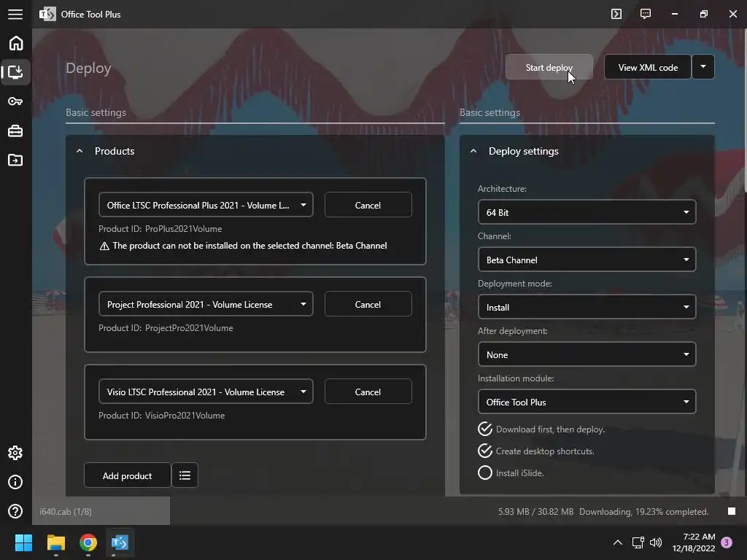
Task: Cancel the Project Professional 2021 product
Action: (x=368, y=304)
